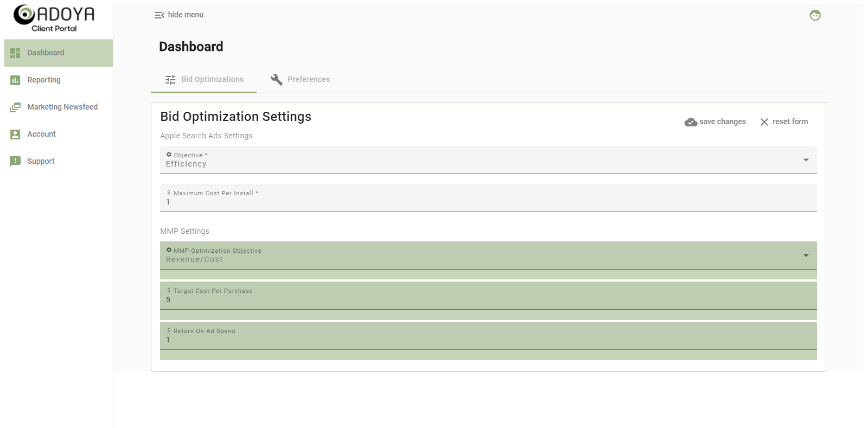Click dollar icon beside Maximum Cost Per Install
The width and height of the screenshot is (868, 428).
(169, 193)
